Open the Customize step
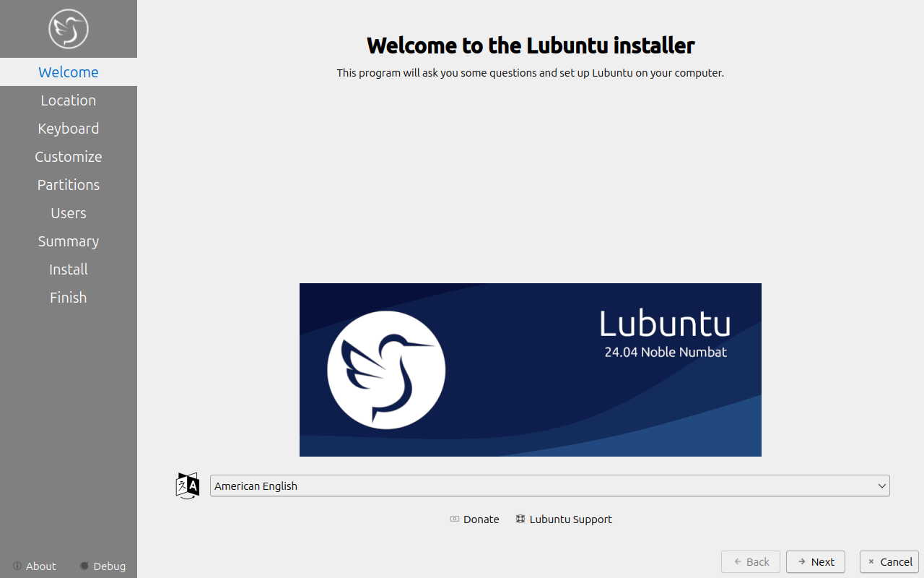Viewport: 924px width, 578px height. pos(69,157)
